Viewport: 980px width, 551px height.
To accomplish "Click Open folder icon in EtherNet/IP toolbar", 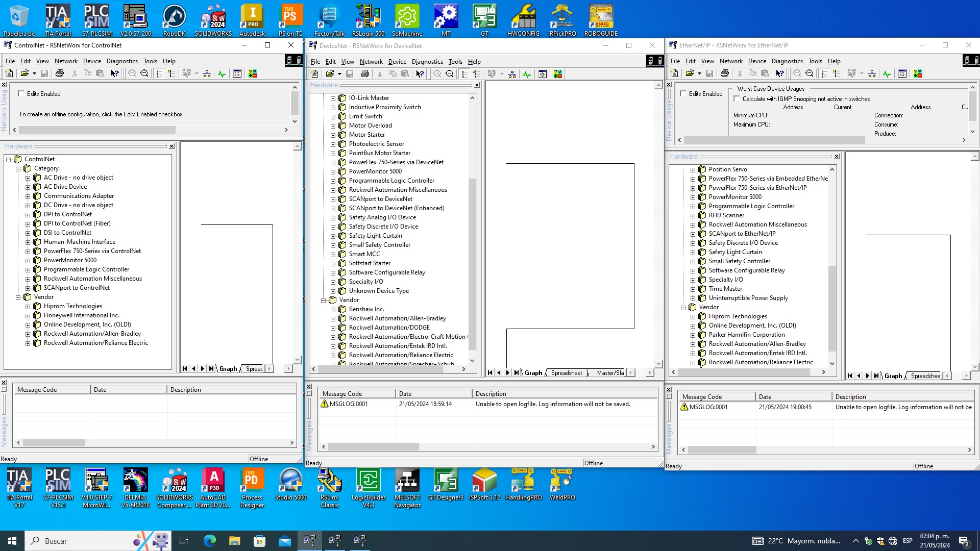I will 690,73.
